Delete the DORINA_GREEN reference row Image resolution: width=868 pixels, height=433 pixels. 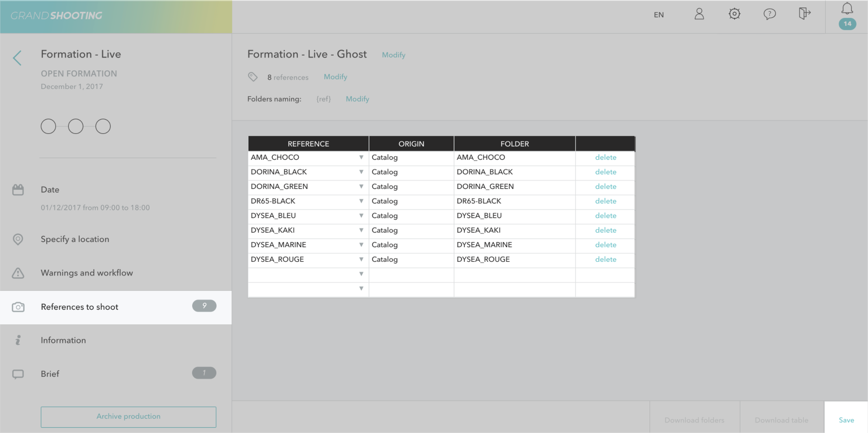click(605, 187)
